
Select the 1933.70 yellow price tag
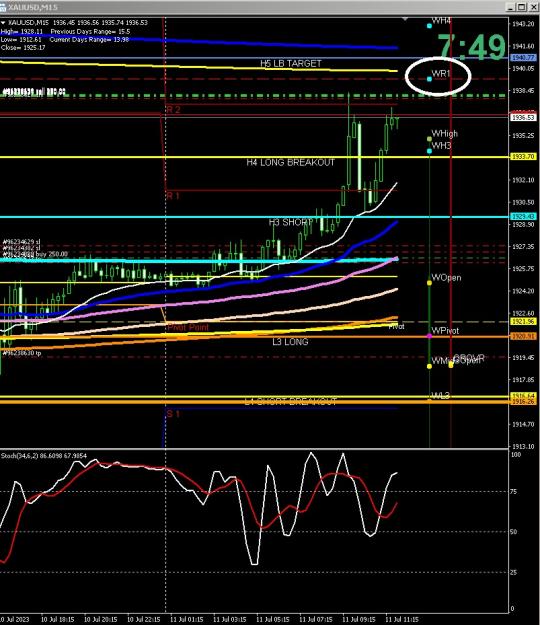click(523, 157)
